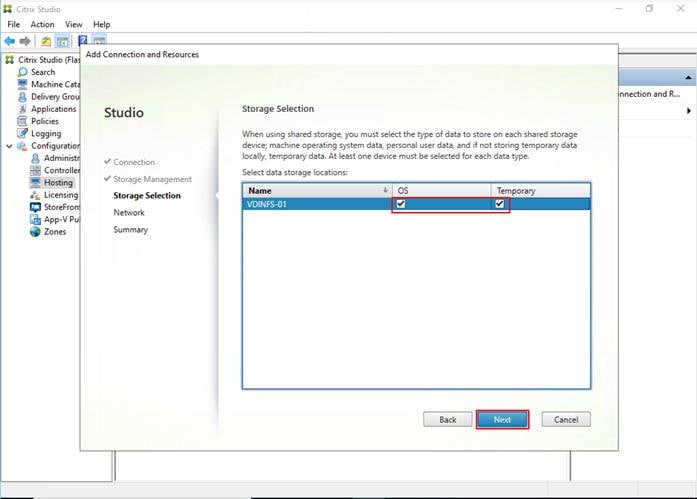
Task: Click the Back button
Action: click(448, 419)
